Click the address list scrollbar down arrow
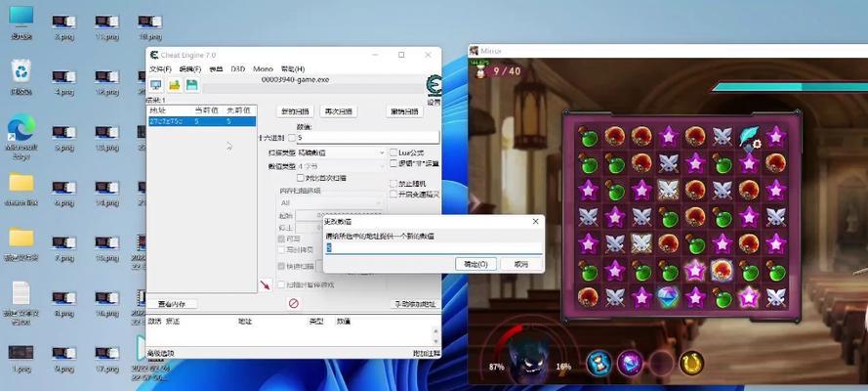Screen dimensions: 868x391 click(x=434, y=340)
